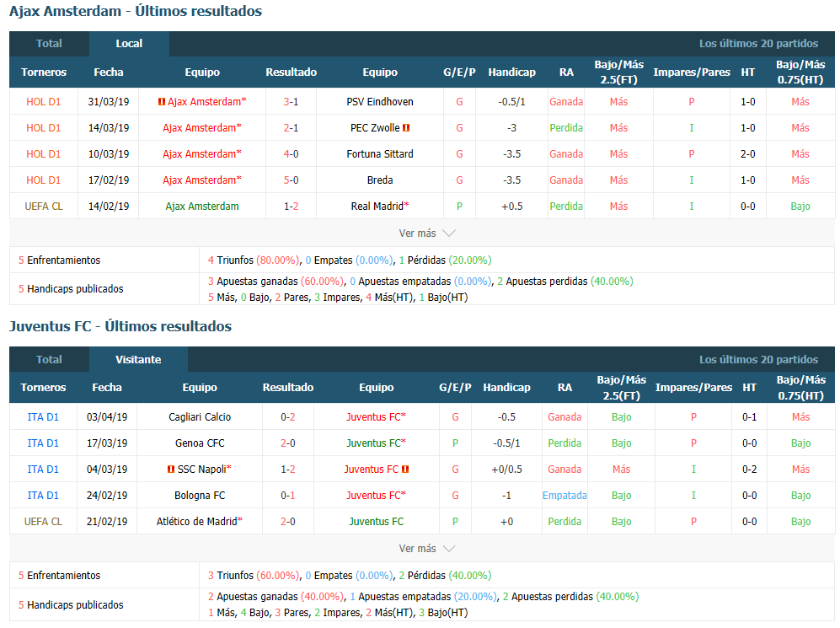
Task: Click Handicap column header in Ajax table
Action: coord(511,72)
